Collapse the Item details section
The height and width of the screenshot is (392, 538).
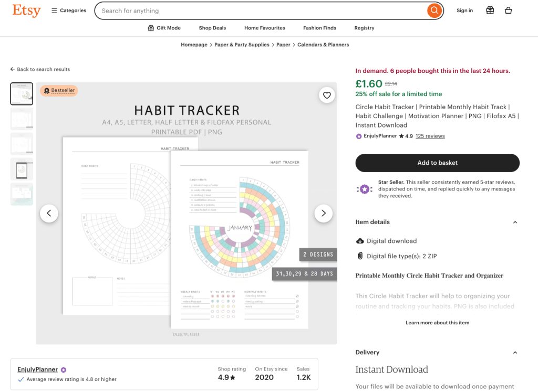point(515,222)
